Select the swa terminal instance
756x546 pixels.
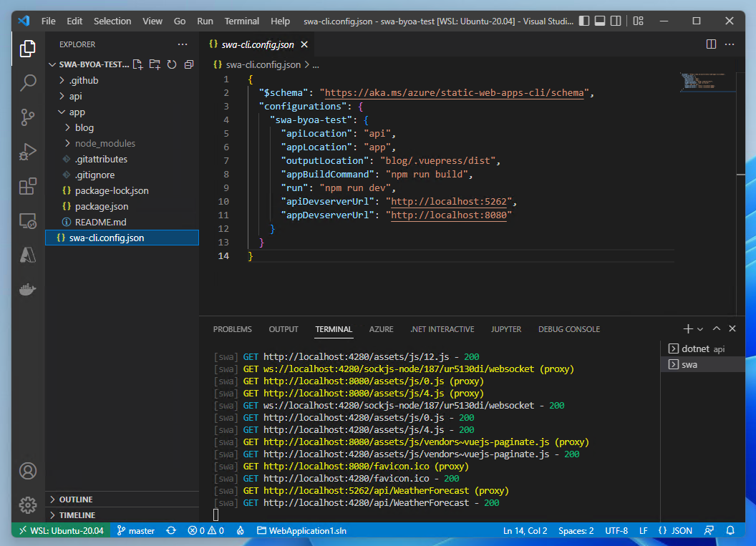pyautogui.click(x=703, y=365)
